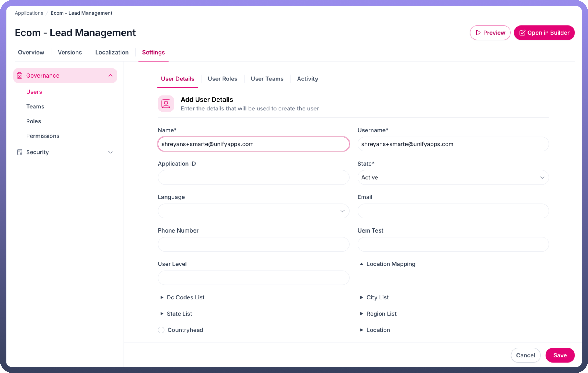Collapse the Location Mapping section
The image size is (588, 373).
point(362,264)
